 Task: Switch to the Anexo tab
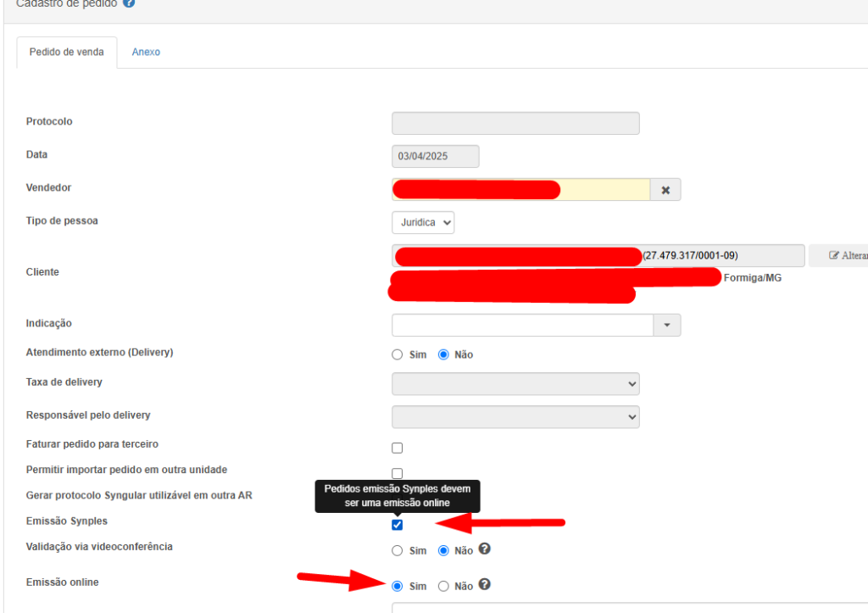pyautogui.click(x=146, y=52)
